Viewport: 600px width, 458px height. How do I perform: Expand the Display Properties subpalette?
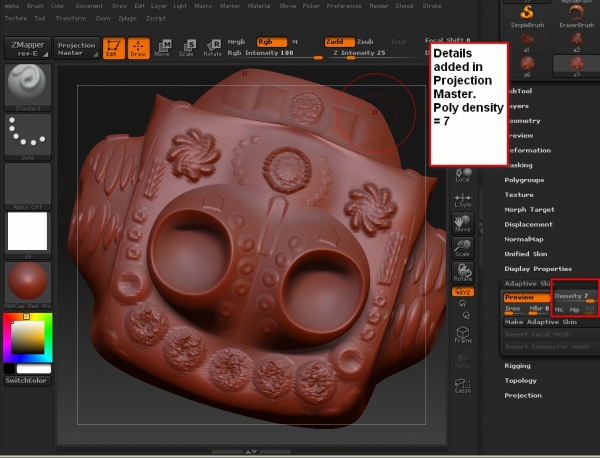pyautogui.click(x=538, y=269)
